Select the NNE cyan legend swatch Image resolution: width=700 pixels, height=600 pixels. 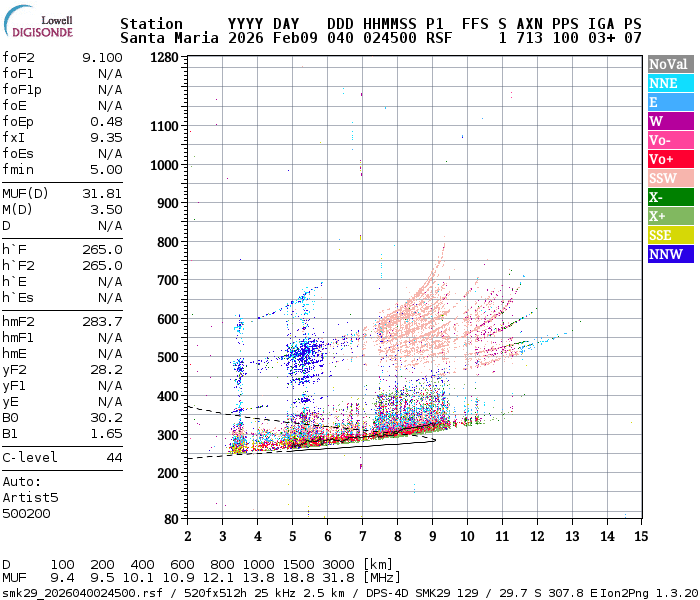tap(671, 83)
